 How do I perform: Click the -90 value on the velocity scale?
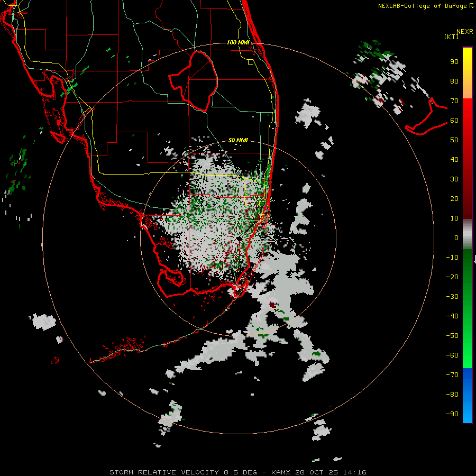[452, 414]
